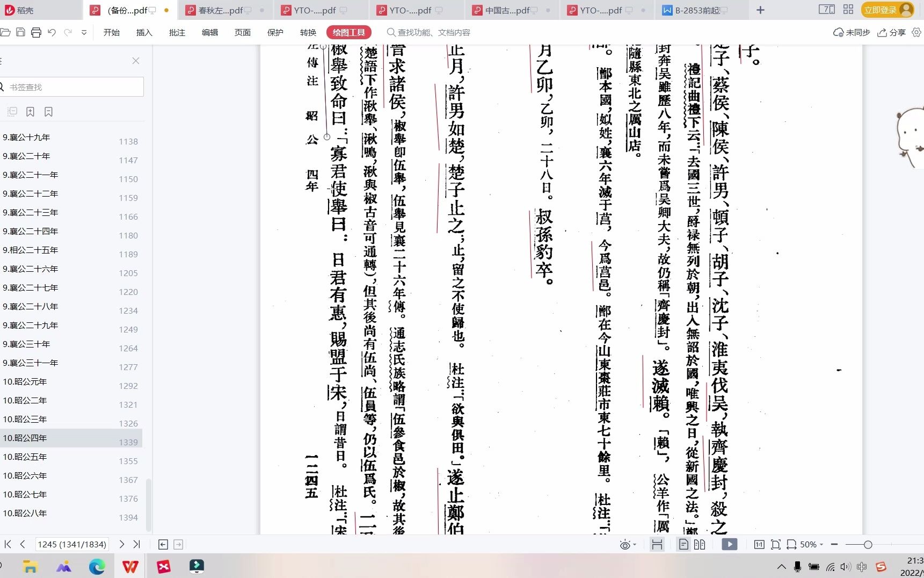
Task: Open the 编辑 menu tab
Action: click(x=210, y=33)
